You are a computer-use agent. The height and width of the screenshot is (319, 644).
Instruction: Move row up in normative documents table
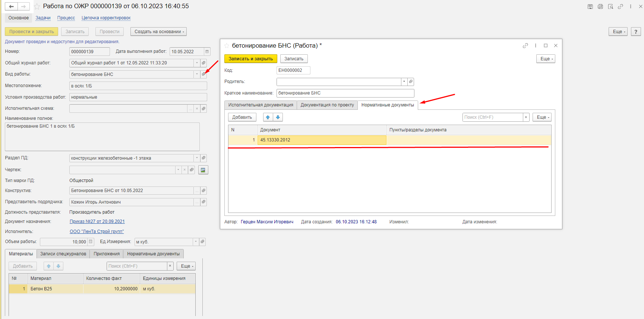click(x=268, y=117)
